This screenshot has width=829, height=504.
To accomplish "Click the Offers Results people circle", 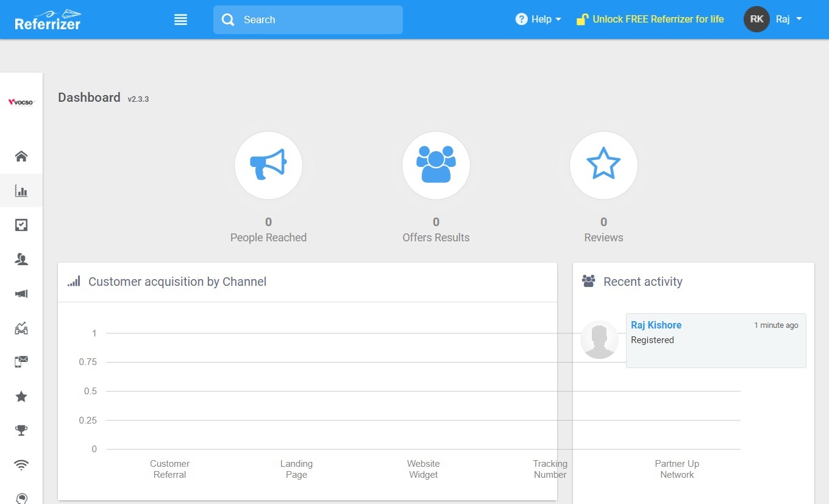I will (x=436, y=165).
